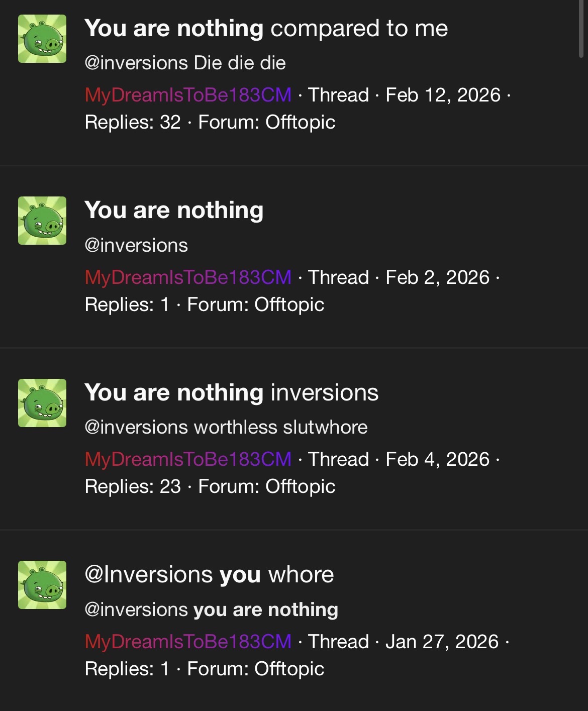
Task: Click the "Feb 12, 2026" date on the first result
Action: (443, 95)
